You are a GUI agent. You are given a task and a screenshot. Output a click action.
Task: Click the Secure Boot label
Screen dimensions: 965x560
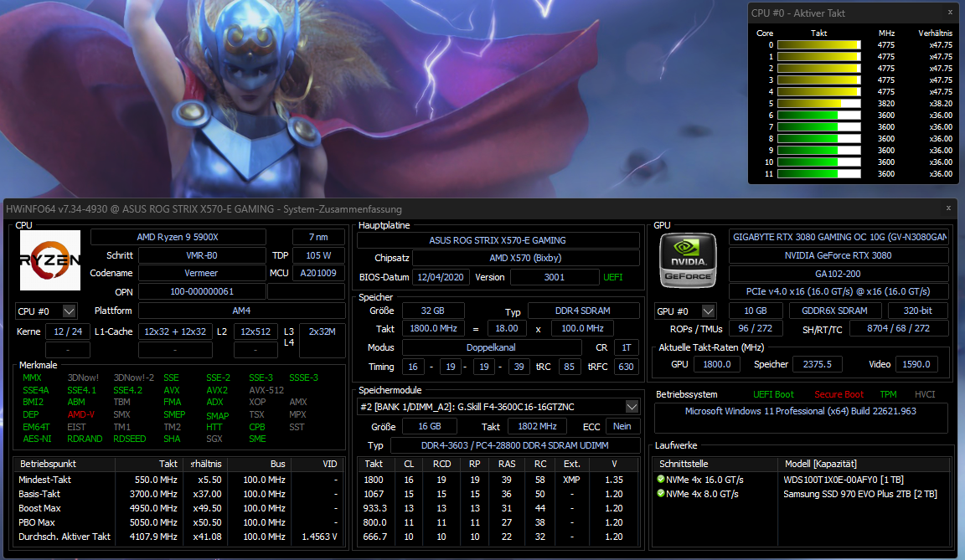(839, 394)
